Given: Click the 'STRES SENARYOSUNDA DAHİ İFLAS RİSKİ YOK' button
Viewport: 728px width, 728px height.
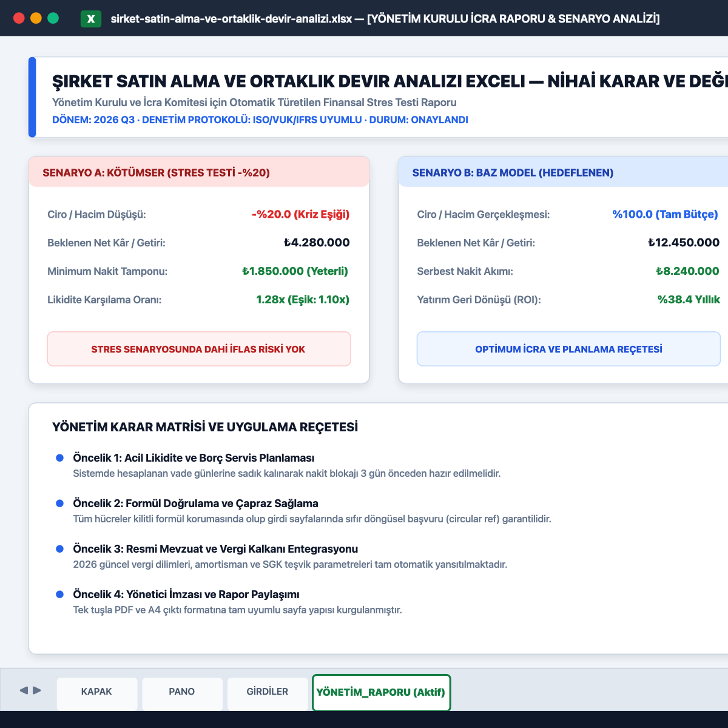Looking at the screenshot, I should [x=199, y=349].
